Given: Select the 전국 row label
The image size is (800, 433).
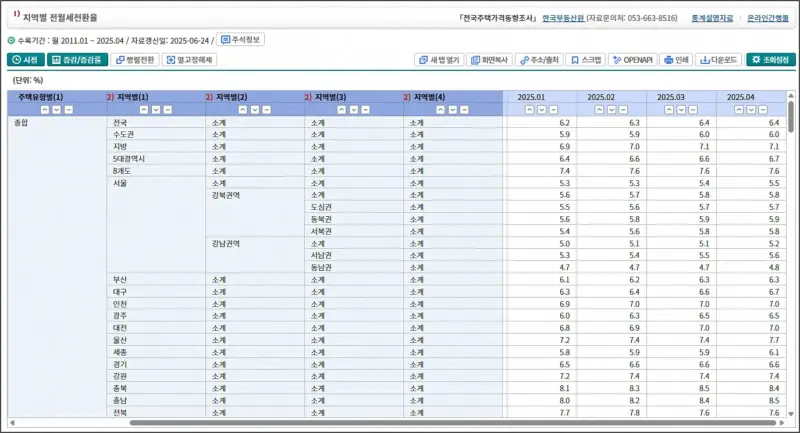Looking at the screenshot, I should click(x=120, y=122).
